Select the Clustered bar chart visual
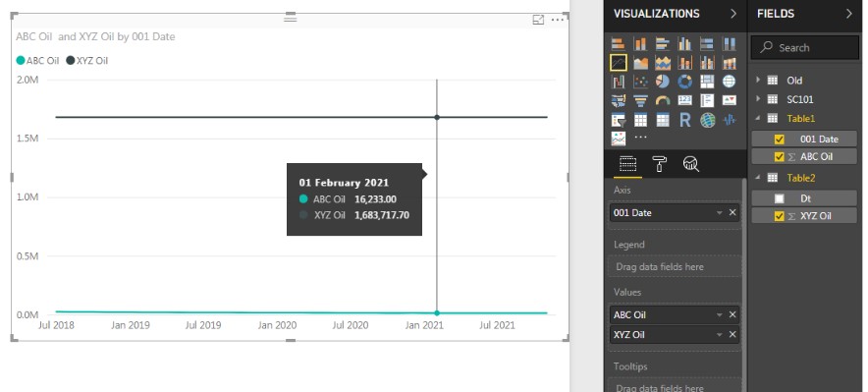868x392 pixels. (x=663, y=44)
